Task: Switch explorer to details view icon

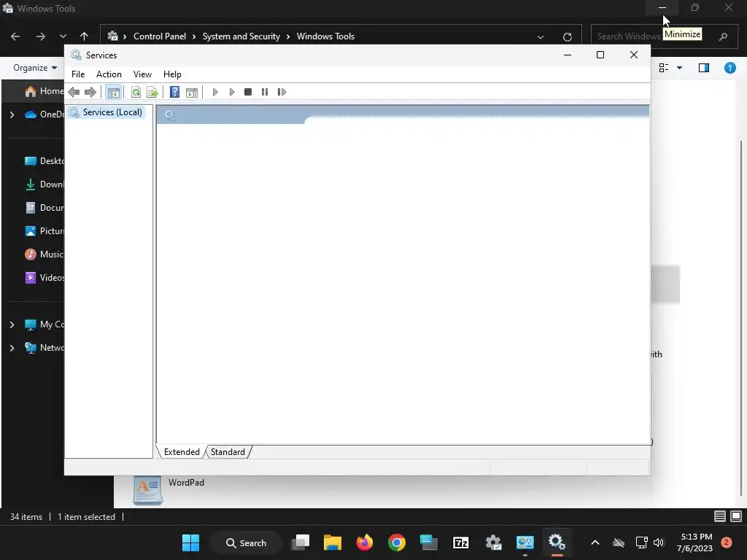Action: (x=720, y=516)
